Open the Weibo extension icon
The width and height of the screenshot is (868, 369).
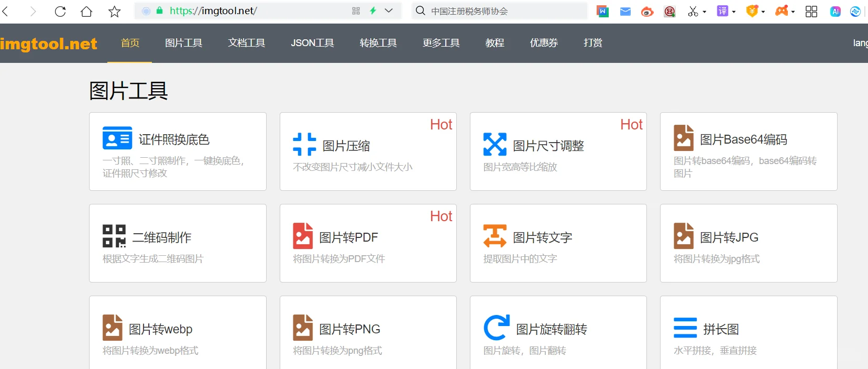click(x=647, y=12)
